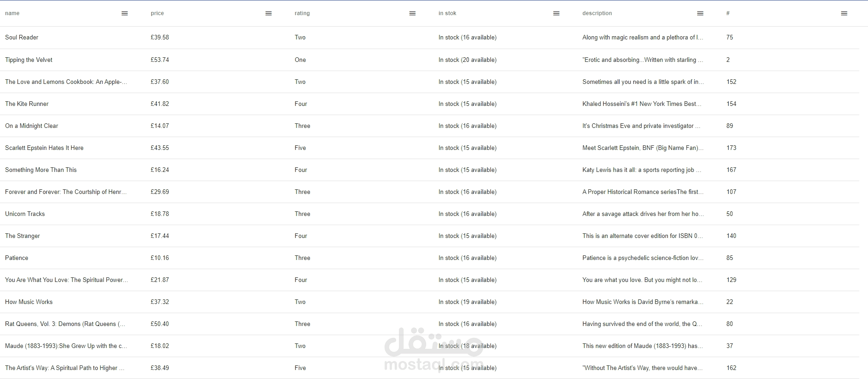This screenshot has width=868, height=381.
Task: Click the £16.24 price cell
Action: (159, 170)
